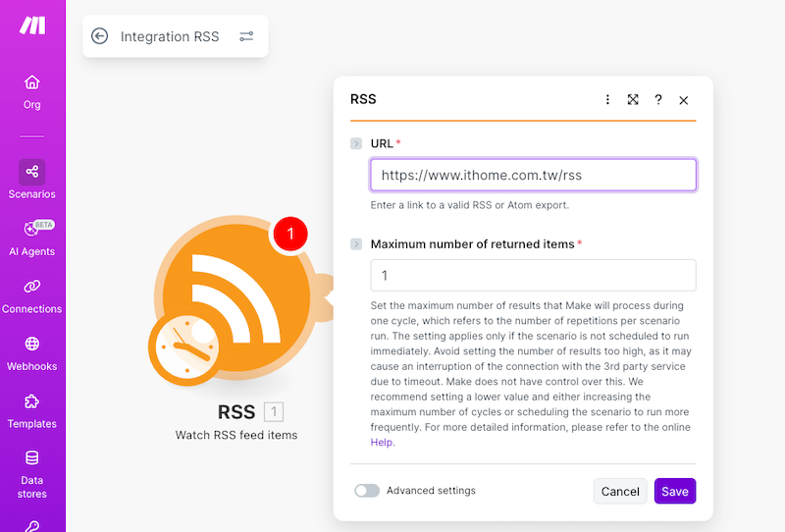Click the URL input field
The image size is (785, 532).
(533, 176)
